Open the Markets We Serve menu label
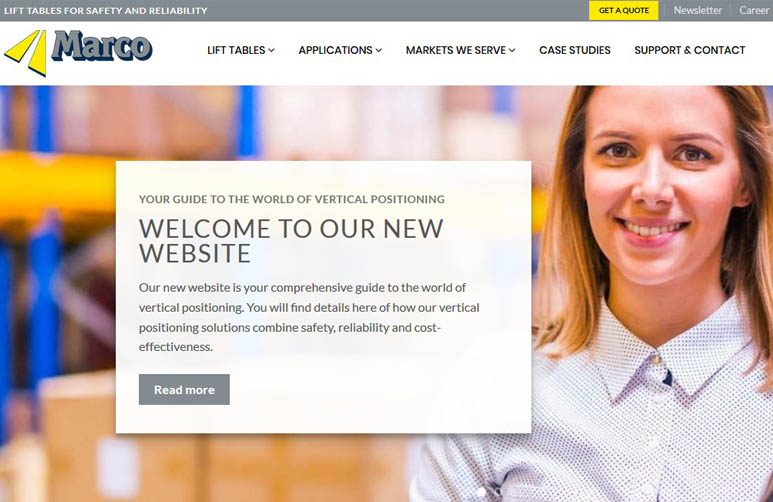Image resolution: width=773 pixels, height=502 pixels. point(456,50)
